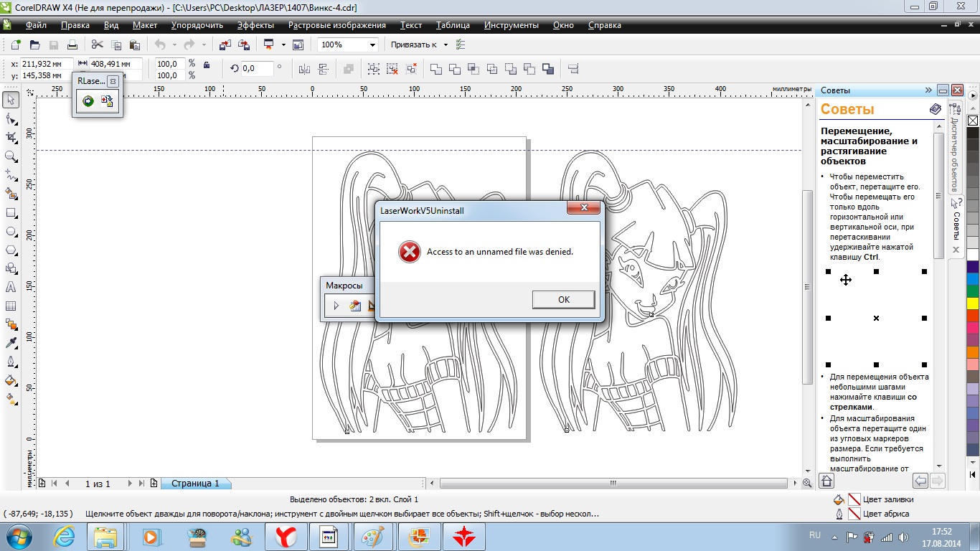Toggle the lock ratio padlock icon

(207, 65)
